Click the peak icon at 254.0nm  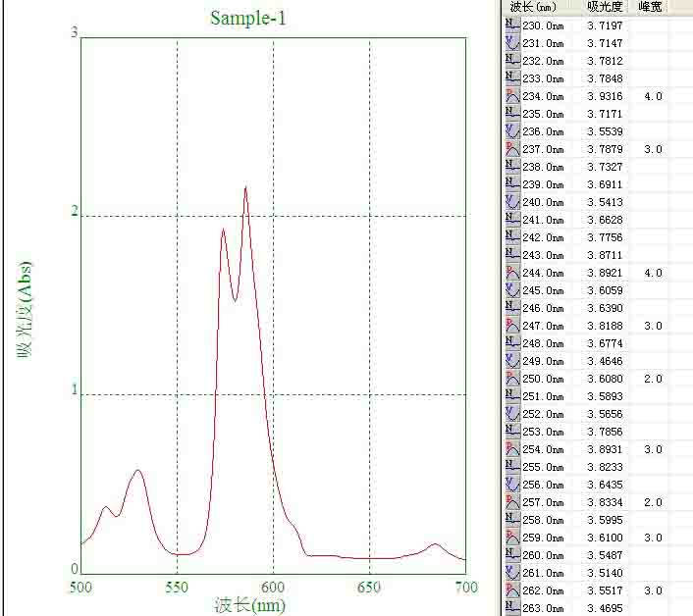[512, 449]
